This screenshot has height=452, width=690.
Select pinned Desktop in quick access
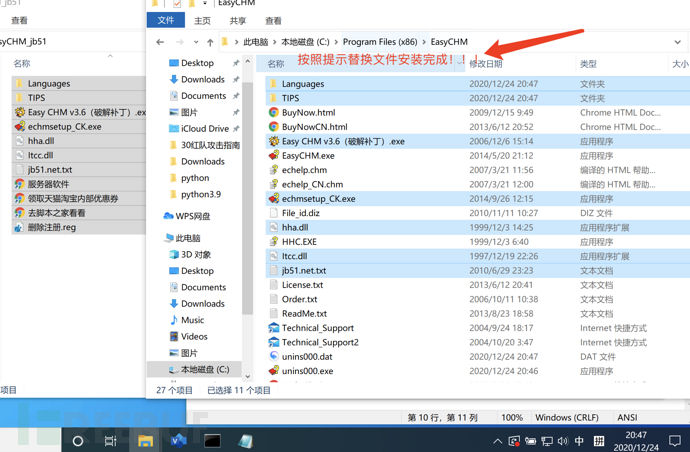click(197, 63)
